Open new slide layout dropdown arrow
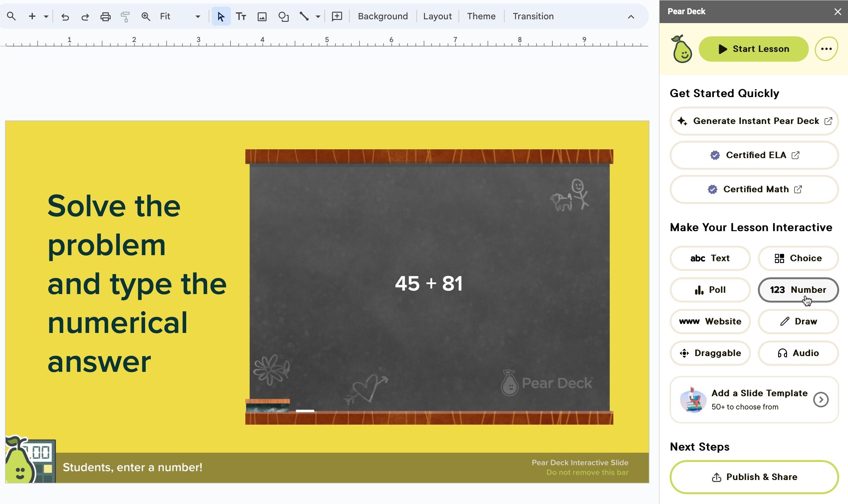This screenshot has height=504, width=848. point(46,16)
